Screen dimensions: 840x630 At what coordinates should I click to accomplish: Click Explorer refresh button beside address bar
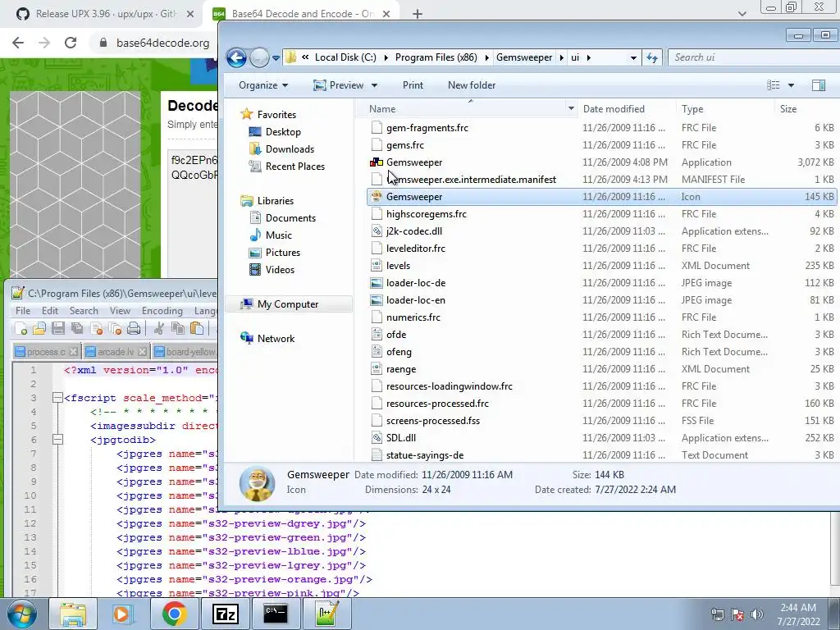[652, 57]
